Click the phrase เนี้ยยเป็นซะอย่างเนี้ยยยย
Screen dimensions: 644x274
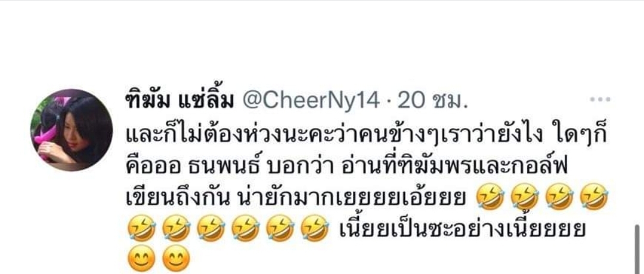tap(463, 229)
